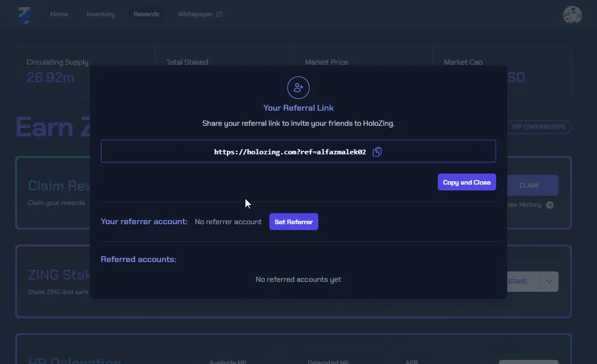Image resolution: width=597 pixels, height=364 pixels.
Task: Click the 'No referrer account' text
Action: tap(228, 222)
